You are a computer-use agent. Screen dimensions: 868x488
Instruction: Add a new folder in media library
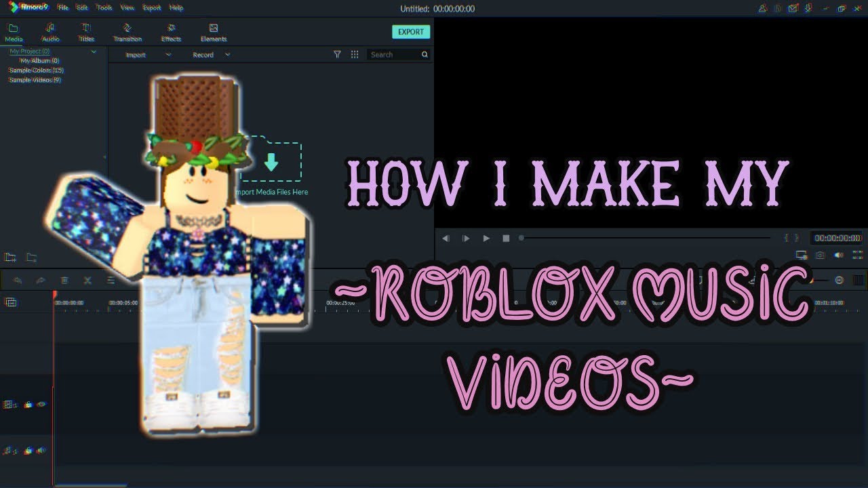click(x=10, y=258)
